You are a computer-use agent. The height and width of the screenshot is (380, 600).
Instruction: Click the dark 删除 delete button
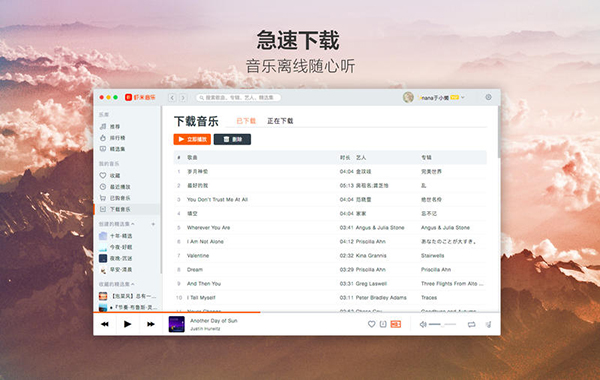(232, 139)
